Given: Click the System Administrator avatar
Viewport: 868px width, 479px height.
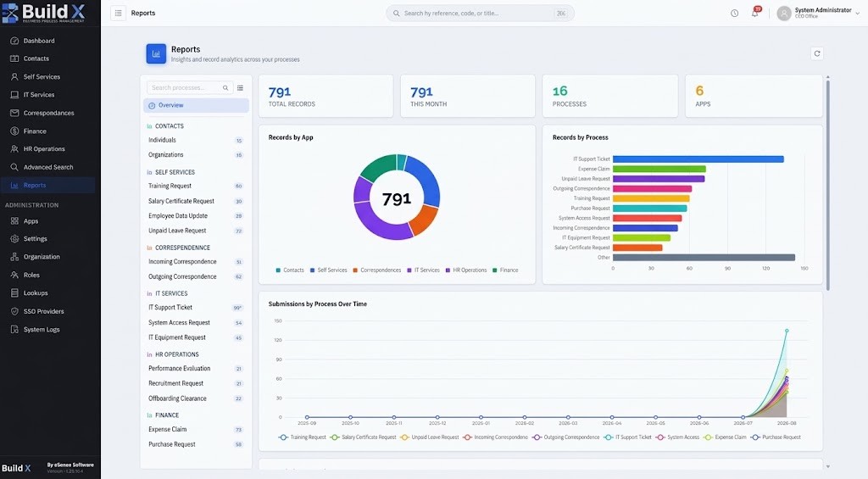Looking at the screenshot, I should (x=784, y=14).
